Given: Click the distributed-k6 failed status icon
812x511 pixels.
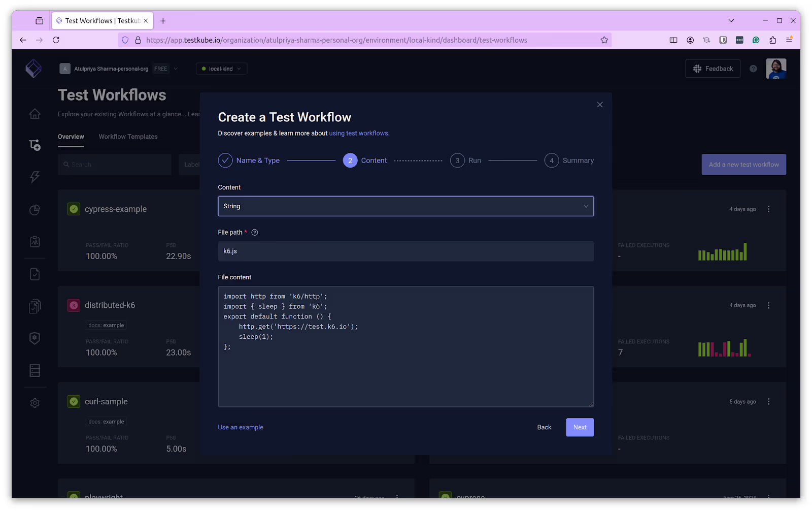Looking at the screenshot, I should click(x=74, y=305).
